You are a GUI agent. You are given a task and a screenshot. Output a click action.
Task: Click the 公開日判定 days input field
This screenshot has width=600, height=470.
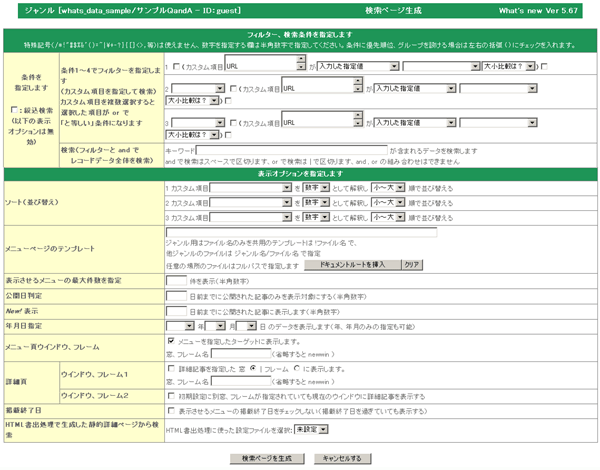[x=176, y=296]
